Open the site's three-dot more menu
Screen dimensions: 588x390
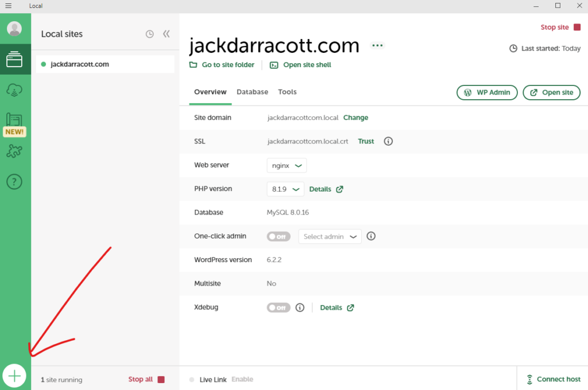[377, 46]
